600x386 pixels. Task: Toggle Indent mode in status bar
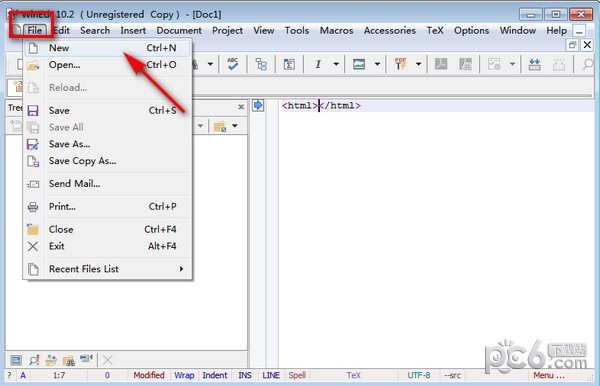click(215, 375)
